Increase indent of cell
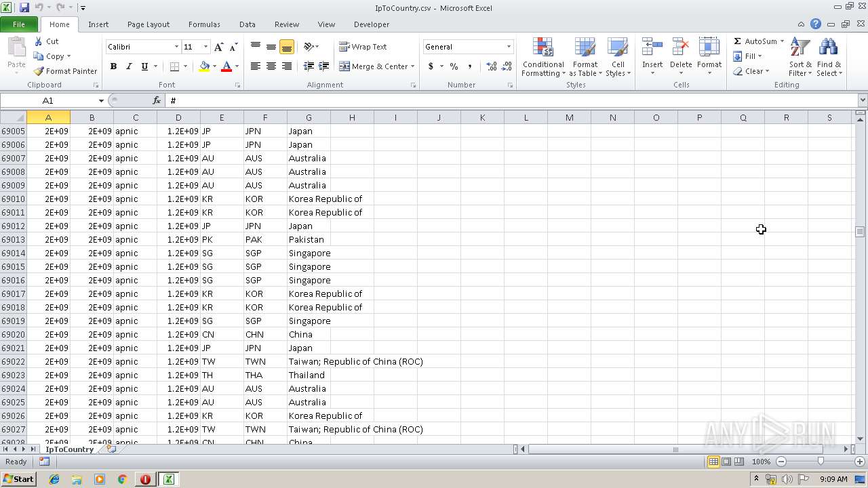868x488 pixels. coord(324,66)
